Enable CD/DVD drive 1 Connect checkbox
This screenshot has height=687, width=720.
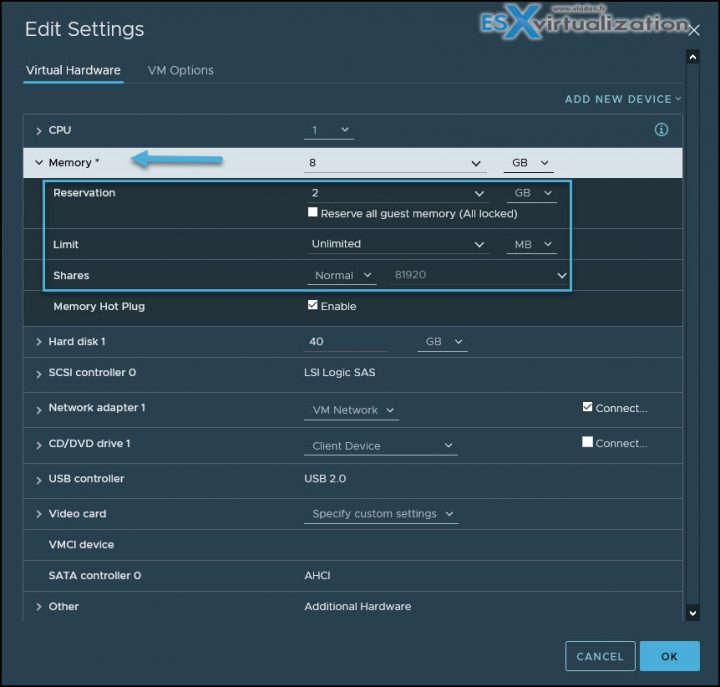pos(588,442)
